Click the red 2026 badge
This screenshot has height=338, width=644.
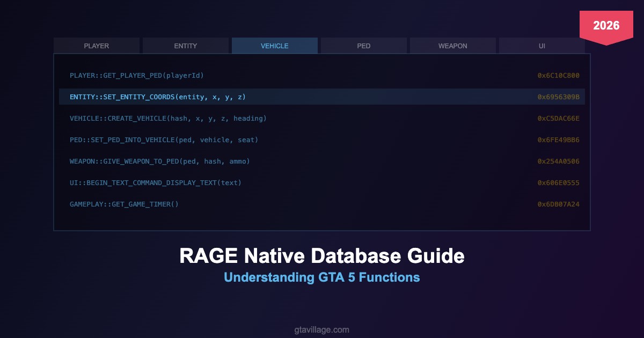click(x=606, y=26)
